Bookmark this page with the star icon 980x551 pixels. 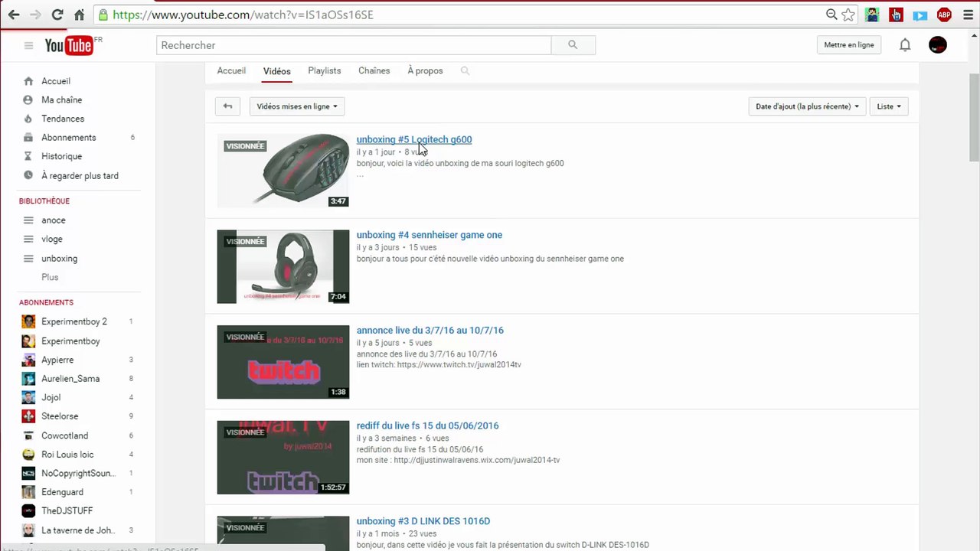pyautogui.click(x=848, y=15)
